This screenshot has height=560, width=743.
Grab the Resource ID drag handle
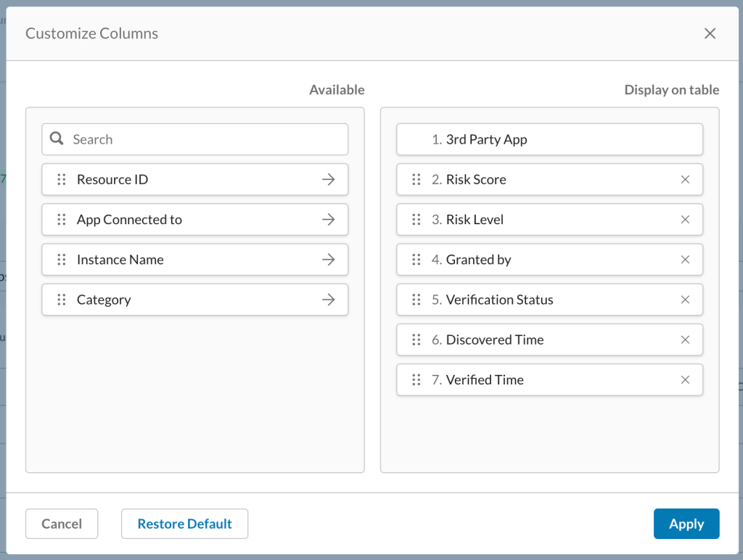(x=62, y=180)
